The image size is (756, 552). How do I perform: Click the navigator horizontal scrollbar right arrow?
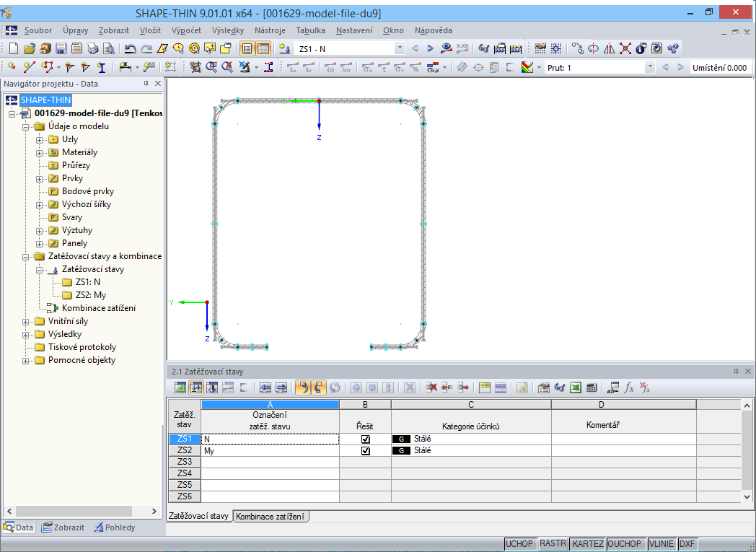[x=154, y=511]
